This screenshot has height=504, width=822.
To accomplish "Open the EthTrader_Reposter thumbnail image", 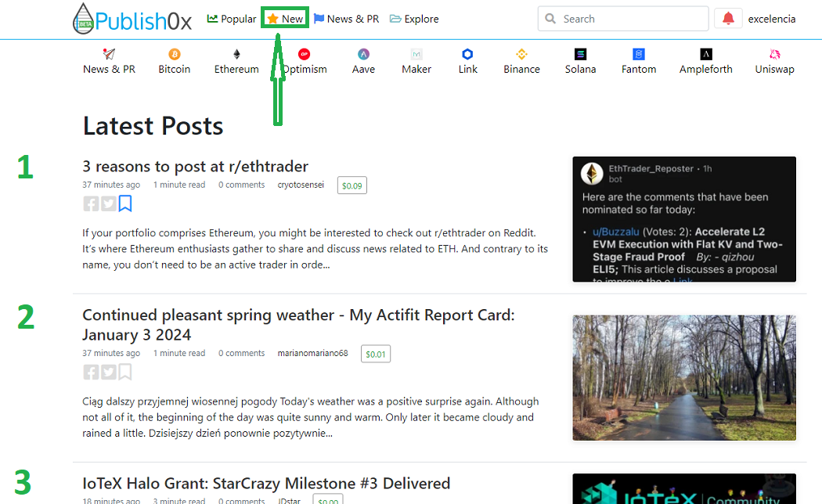I will tap(684, 219).
